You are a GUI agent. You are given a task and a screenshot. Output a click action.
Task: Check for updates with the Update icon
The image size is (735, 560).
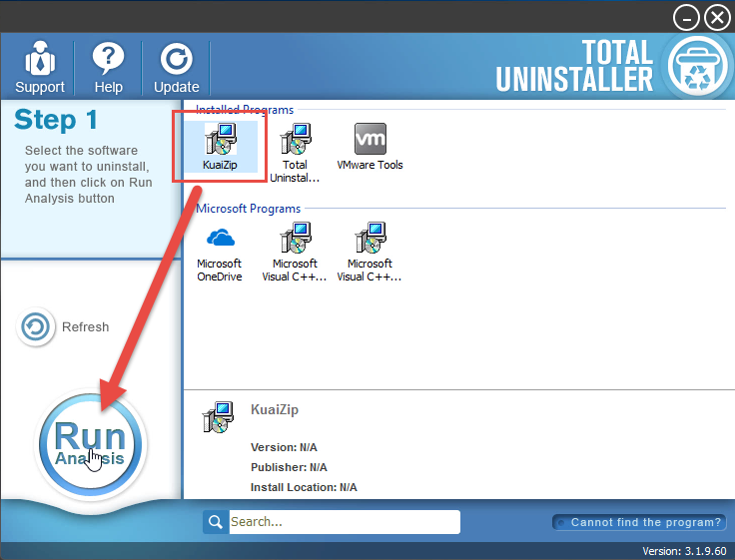point(176,59)
